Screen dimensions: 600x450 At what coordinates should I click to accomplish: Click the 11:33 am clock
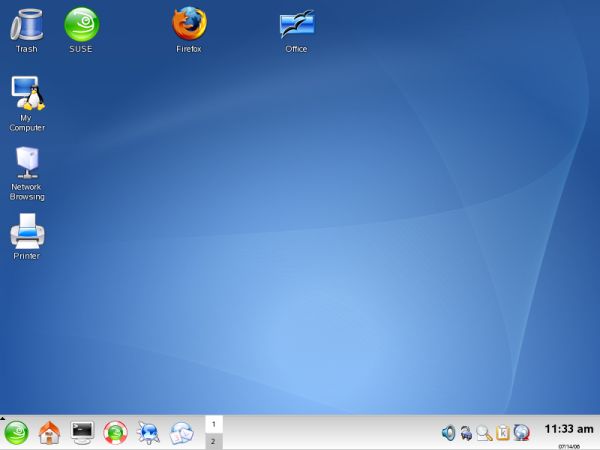(x=569, y=429)
